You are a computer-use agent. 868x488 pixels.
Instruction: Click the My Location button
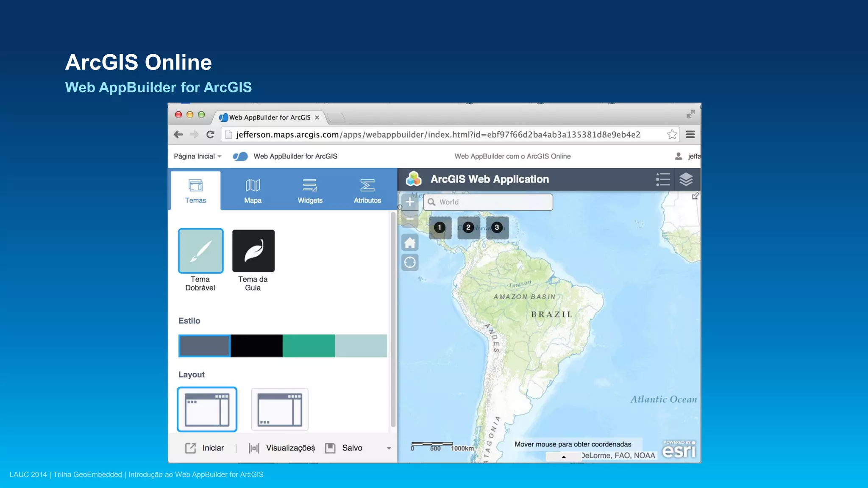point(410,262)
